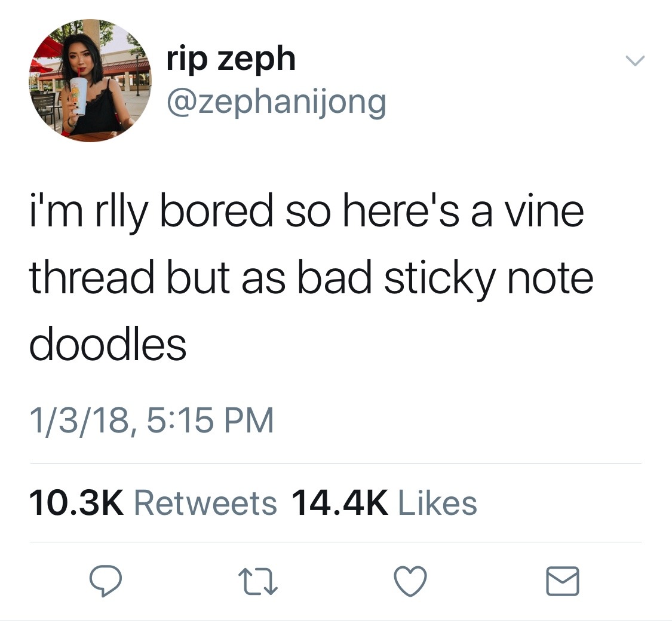Tap the heart icon below the tweet
Image resolution: width=672 pixels, height=623 pixels.
click(x=410, y=581)
